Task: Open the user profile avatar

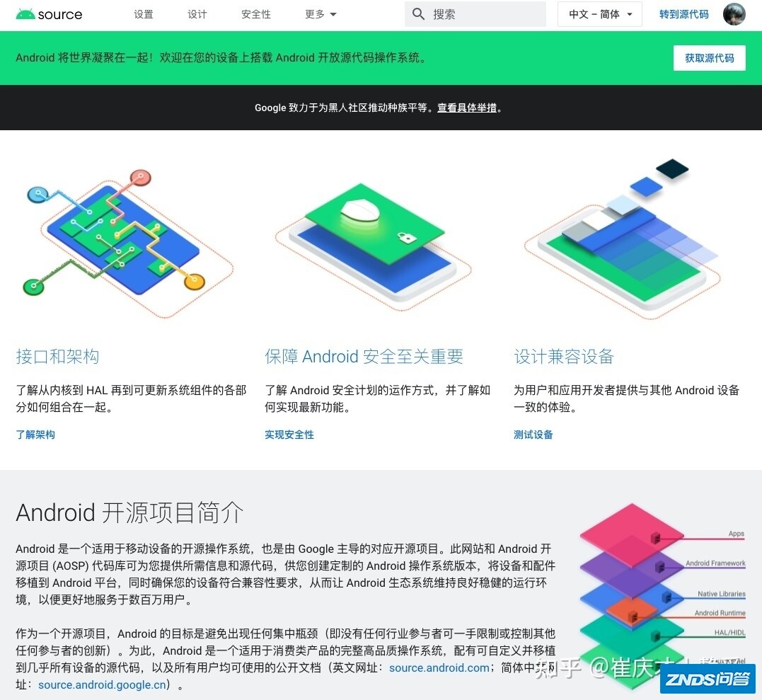Action: [x=734, y=14]
